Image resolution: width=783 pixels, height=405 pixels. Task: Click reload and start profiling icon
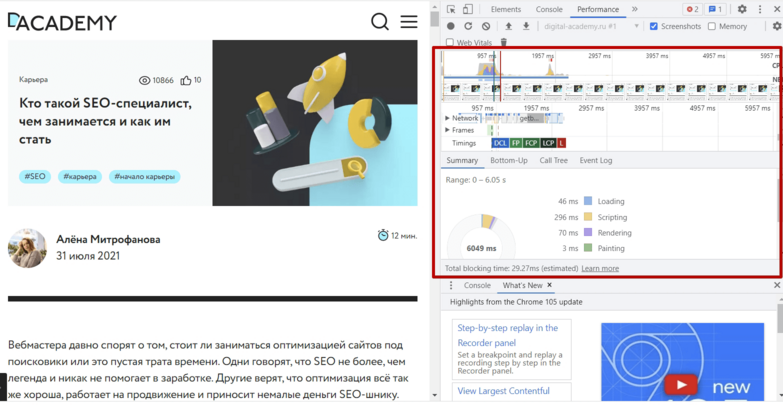click(x=468, y=26)
